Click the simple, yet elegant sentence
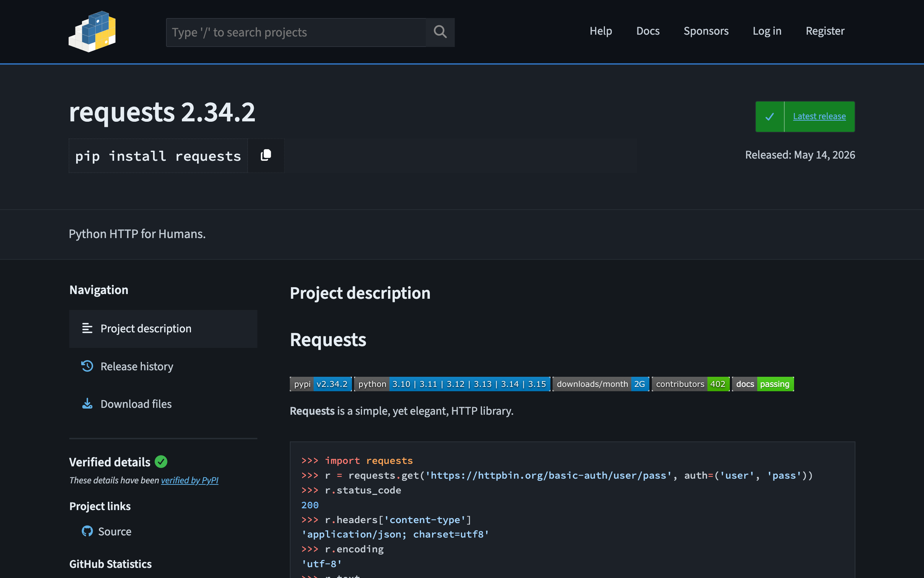 [401, 411]
